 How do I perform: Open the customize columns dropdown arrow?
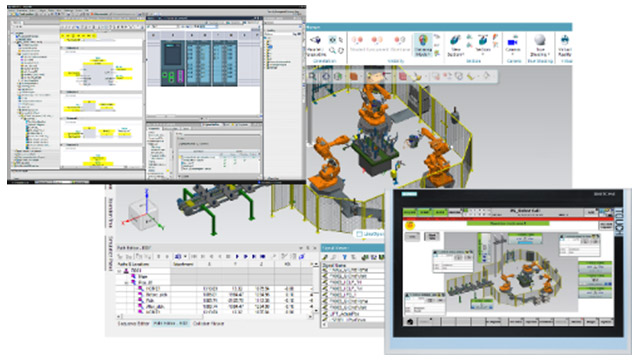click(x=185, y=257)
